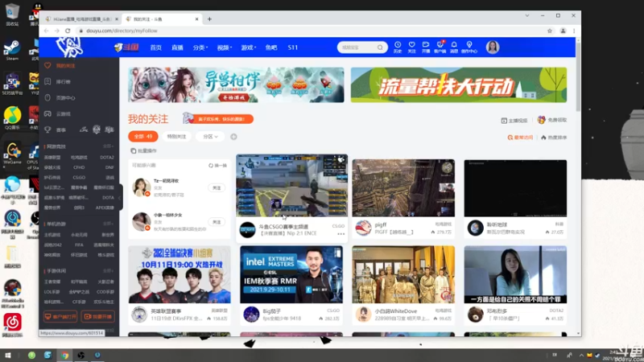Expand the 游戏 header dropdown
Viewport: 644px width, 362px height.
pyautogui.click(x=249, y=47)
